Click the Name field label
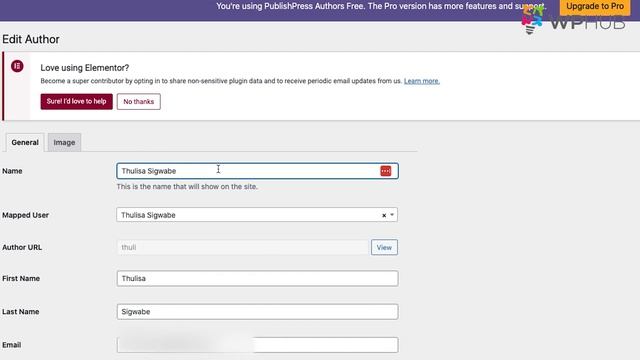Image resolution: width=640 pixels, height=360 pixels. click(12, 171)
